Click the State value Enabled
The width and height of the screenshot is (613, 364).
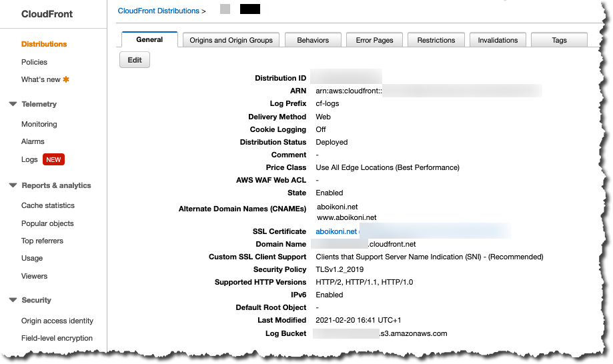coord(329,193)
